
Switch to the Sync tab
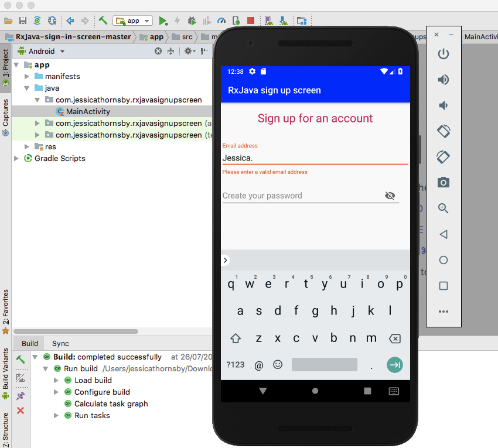(x=60, y=344)
